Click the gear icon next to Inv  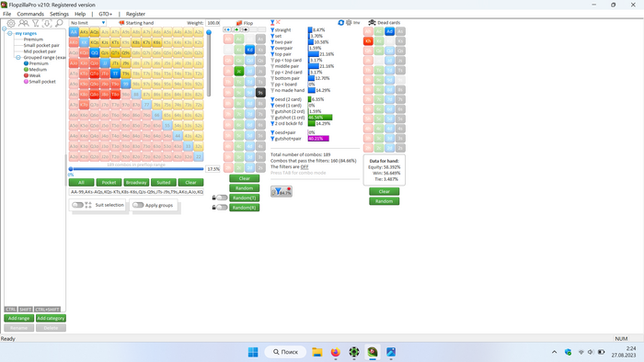point(349,23)
